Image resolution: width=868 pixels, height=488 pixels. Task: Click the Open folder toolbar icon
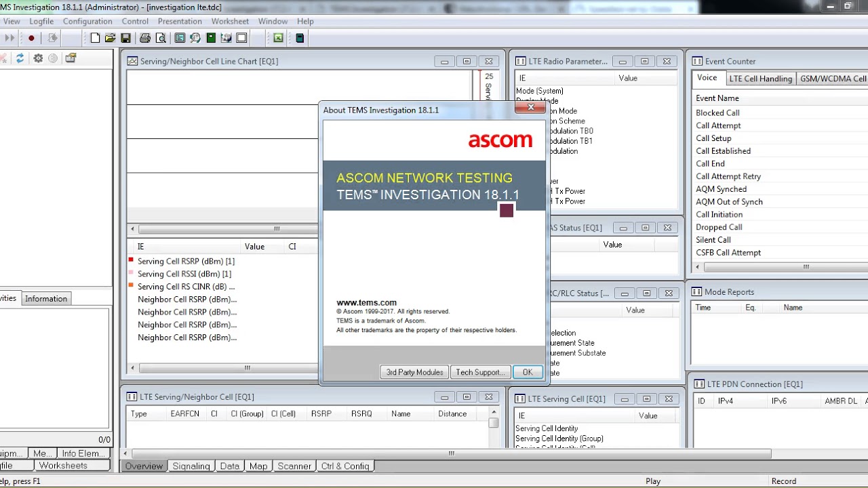pyautogui.click(x=110, y=38)
